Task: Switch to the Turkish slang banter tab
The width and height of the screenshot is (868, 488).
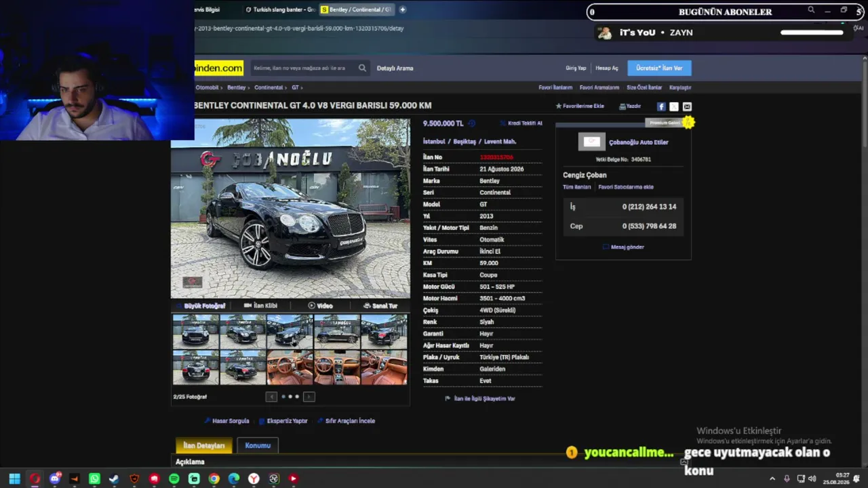Action: pos(279,9)
